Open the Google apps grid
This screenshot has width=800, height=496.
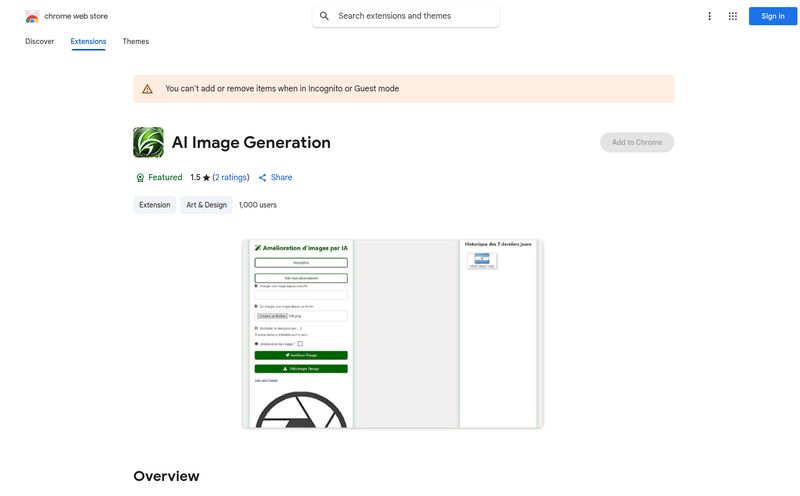(733, 16)
